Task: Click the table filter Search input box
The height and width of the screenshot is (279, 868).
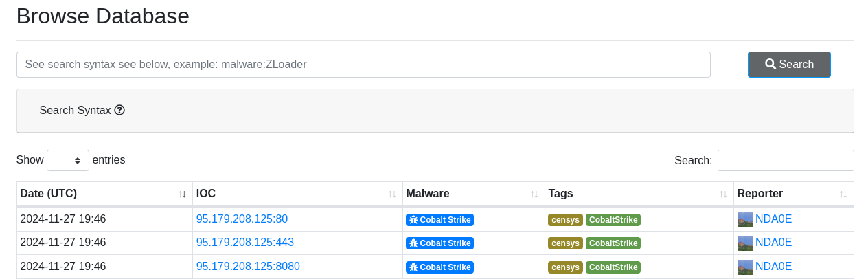Action: (786, 160)
